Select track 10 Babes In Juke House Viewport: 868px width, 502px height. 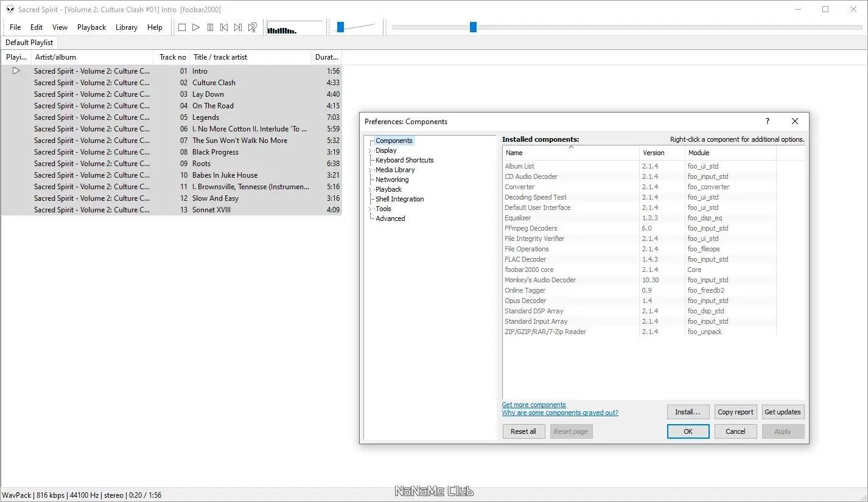tap(171, 175)
